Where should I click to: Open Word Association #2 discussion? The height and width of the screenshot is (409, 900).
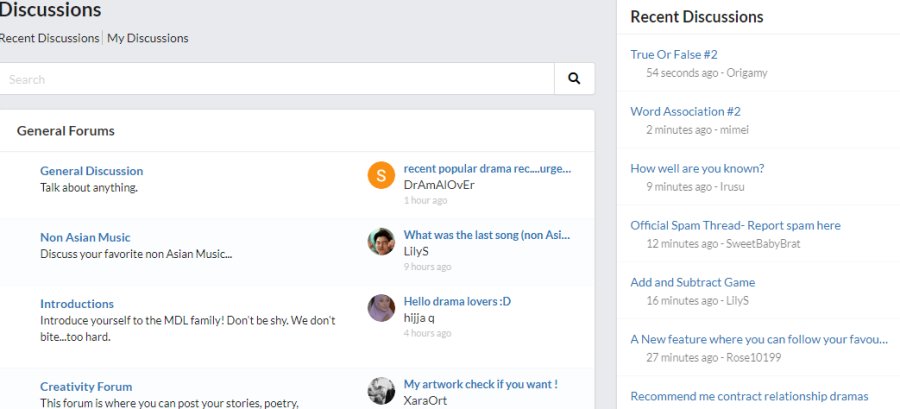685,111
